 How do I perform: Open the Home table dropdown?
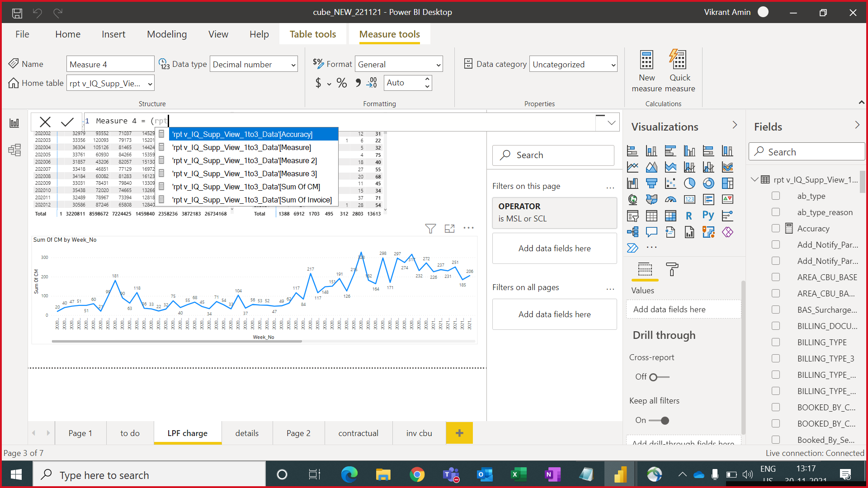111,84
